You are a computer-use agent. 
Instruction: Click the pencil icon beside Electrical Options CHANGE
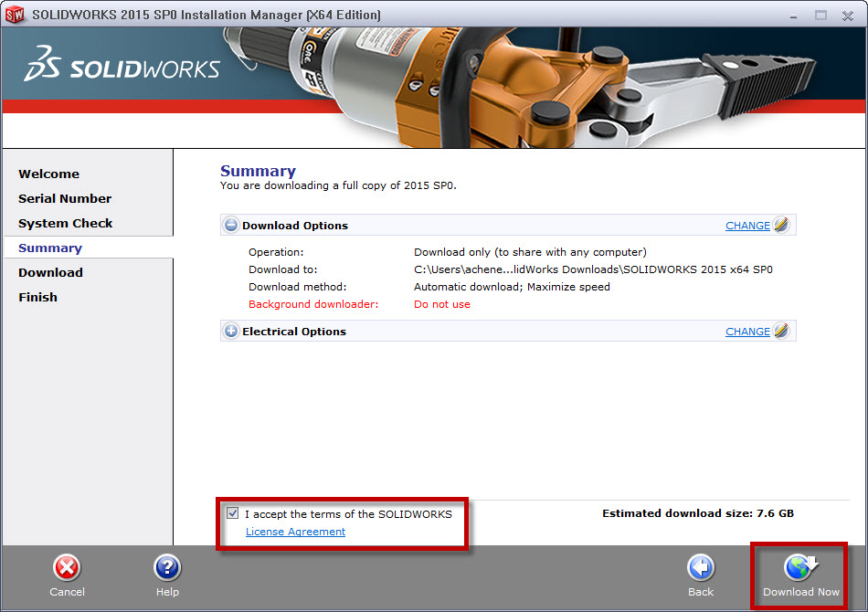pos(781,331)
